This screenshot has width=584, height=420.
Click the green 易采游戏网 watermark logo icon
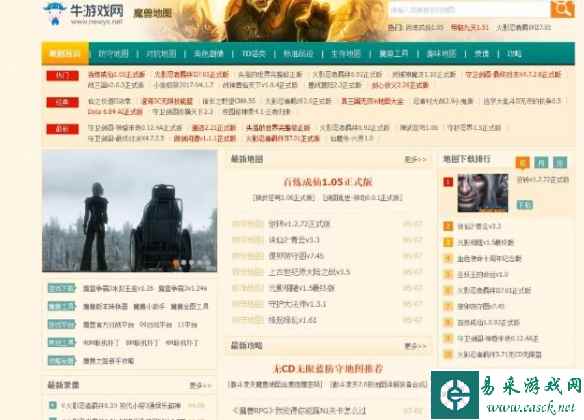click(x=455, y=395)
